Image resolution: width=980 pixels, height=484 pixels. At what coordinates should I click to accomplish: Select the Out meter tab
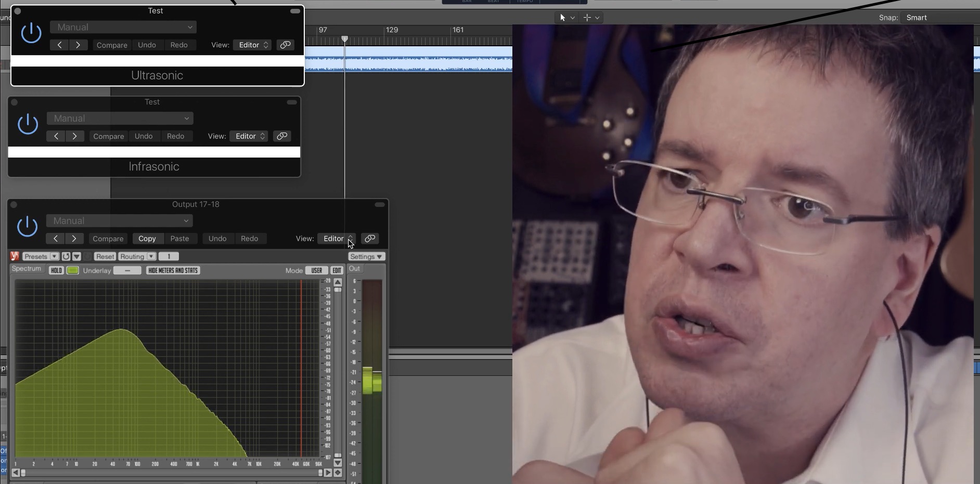coord(354,269)
